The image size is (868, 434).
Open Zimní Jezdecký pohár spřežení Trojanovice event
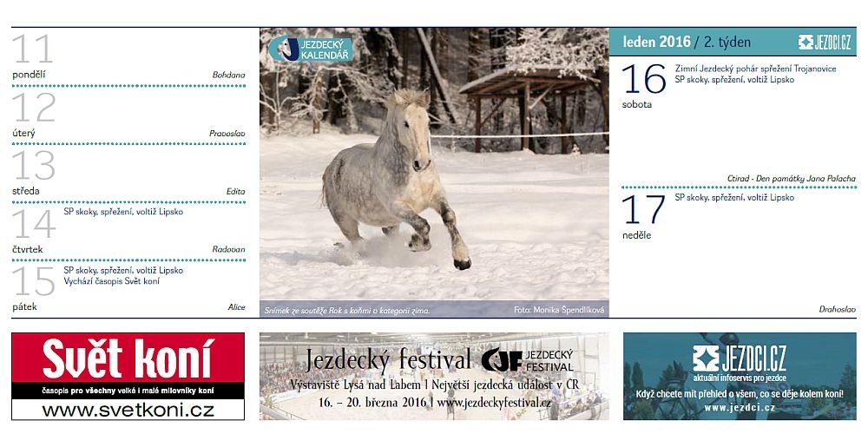pyautogui.click(x=755, y=69)
